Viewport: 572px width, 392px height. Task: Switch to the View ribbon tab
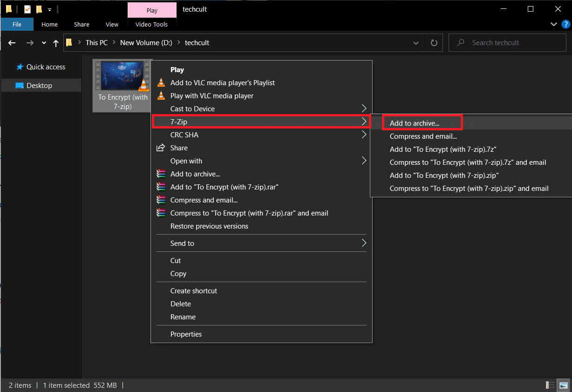coord(112,24)
